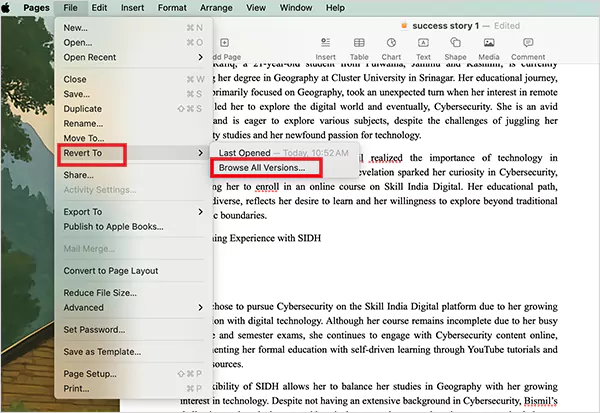Choose Page Setup...
Screen dimensions: 600x413
[133, 374]
